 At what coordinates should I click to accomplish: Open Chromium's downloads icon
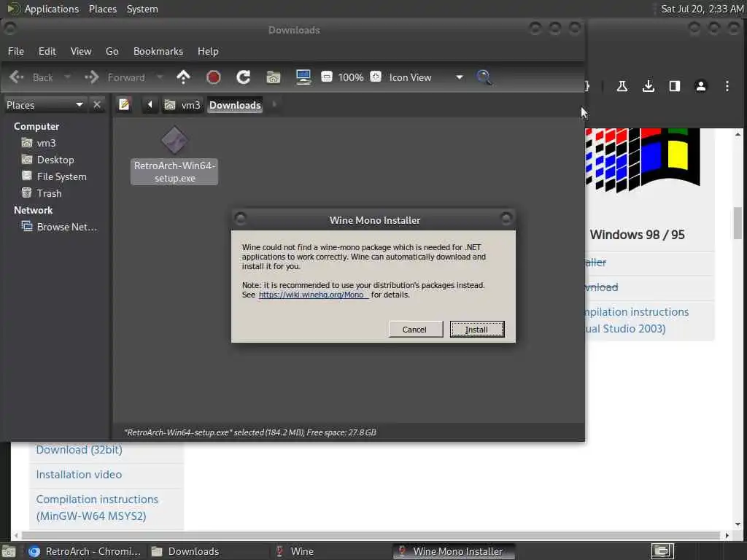click(x=649, y=86)
